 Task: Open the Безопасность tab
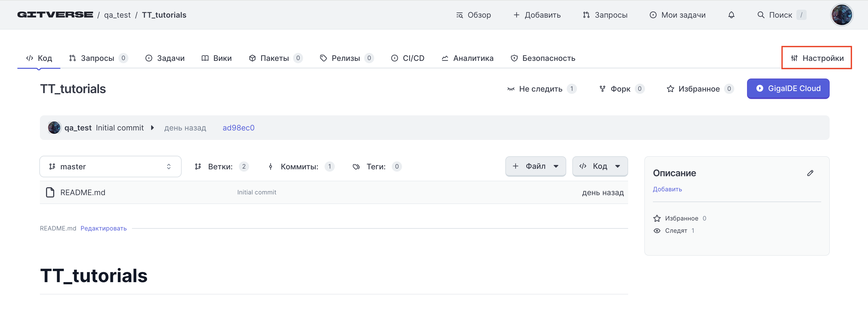click(543, 58)
